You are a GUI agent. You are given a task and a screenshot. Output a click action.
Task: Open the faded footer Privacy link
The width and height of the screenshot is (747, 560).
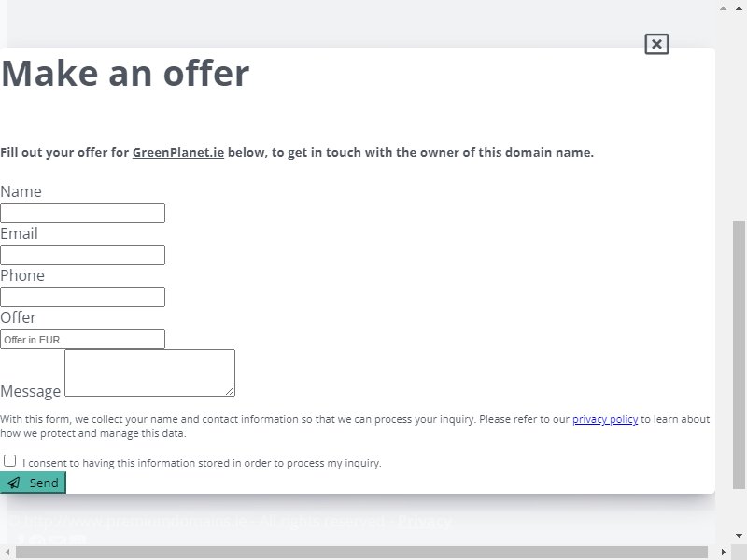(425, 522)
